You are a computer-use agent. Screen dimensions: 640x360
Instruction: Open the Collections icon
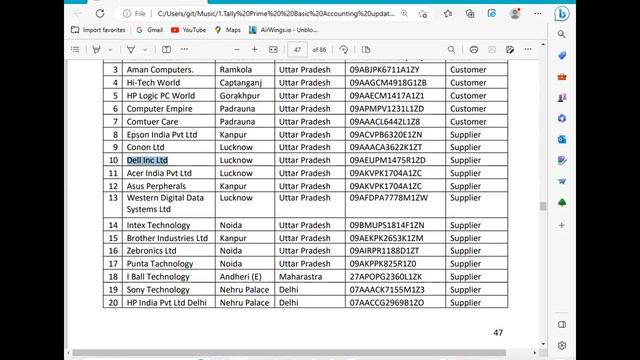tap(470, 13)
